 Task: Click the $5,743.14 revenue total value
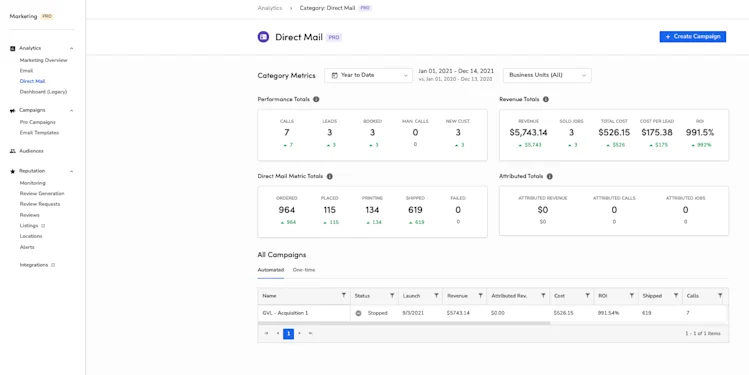pyautogui.click(x=528, y=133)
